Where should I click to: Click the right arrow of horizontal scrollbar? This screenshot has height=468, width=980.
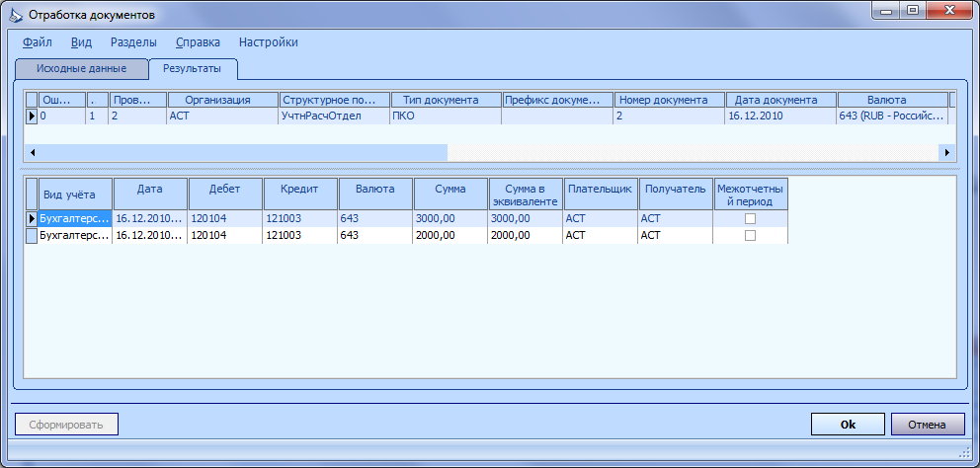click(x=947, y=152)
